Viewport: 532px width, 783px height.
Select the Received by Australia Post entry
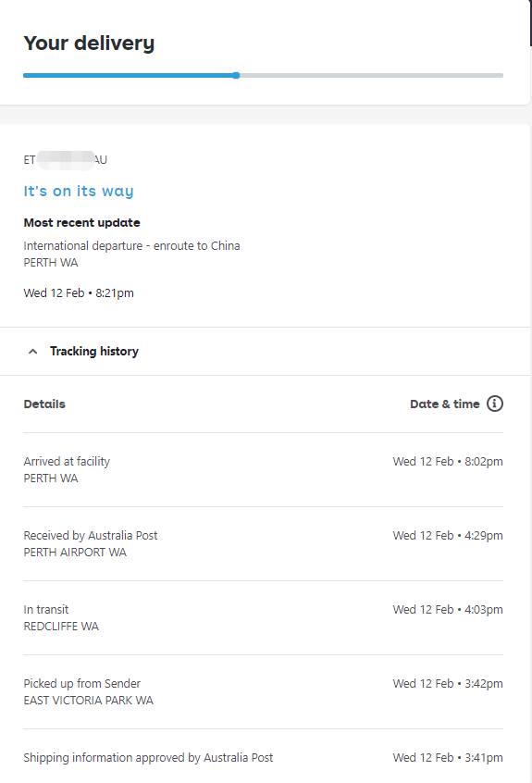[x=263, y=543]
